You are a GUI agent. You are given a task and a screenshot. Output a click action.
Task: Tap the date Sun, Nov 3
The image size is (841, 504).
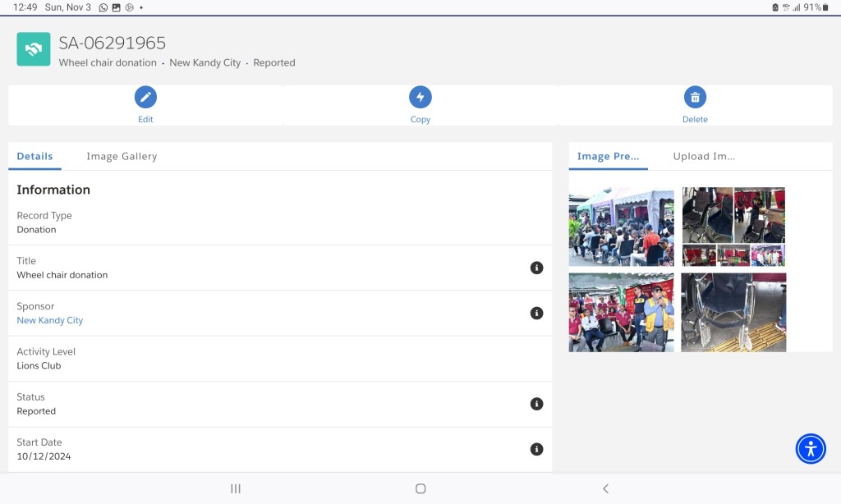coord(67,7)
